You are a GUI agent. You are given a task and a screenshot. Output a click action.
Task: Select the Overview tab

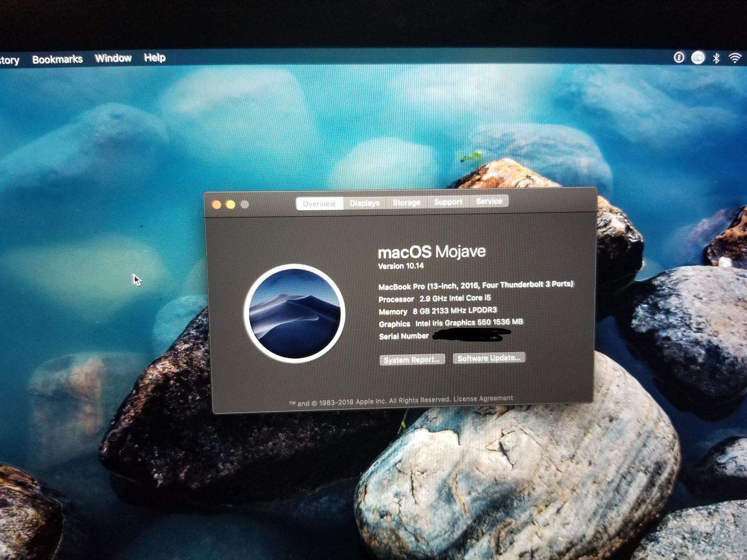(x=320, y=204)
